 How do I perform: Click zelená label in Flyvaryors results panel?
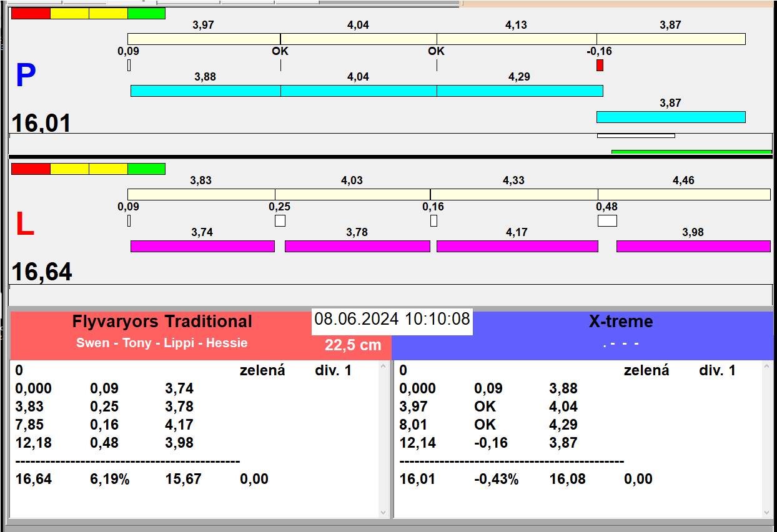(x=262, y=370)
